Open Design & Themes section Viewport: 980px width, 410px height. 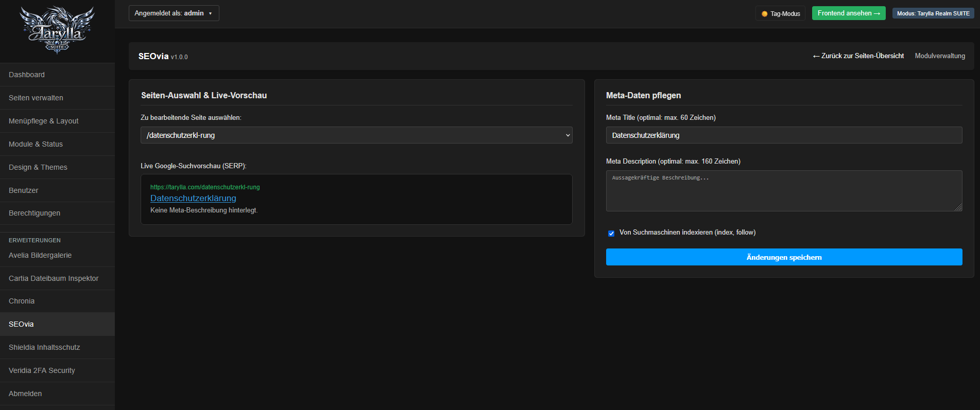click(x=57, y=167)
